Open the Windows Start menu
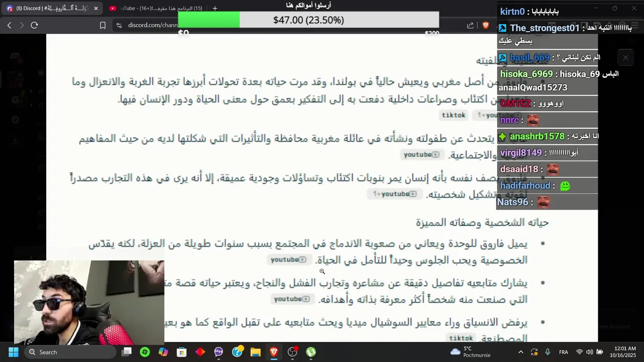The image size is (644, 362). coord(14,352)
